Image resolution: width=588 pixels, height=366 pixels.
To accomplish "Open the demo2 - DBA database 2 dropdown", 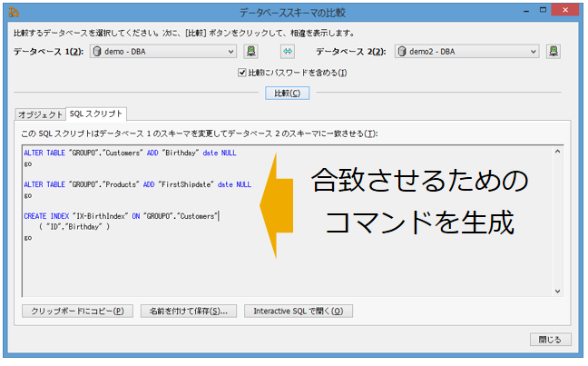I will pos(467,52).
